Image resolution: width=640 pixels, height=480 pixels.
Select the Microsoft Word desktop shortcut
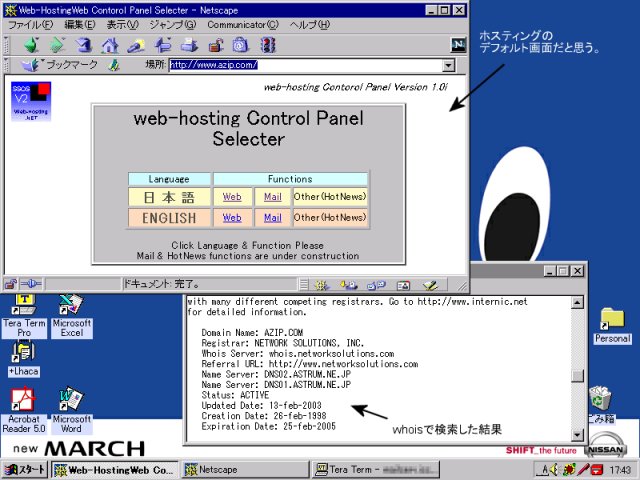tap(71, 410)
